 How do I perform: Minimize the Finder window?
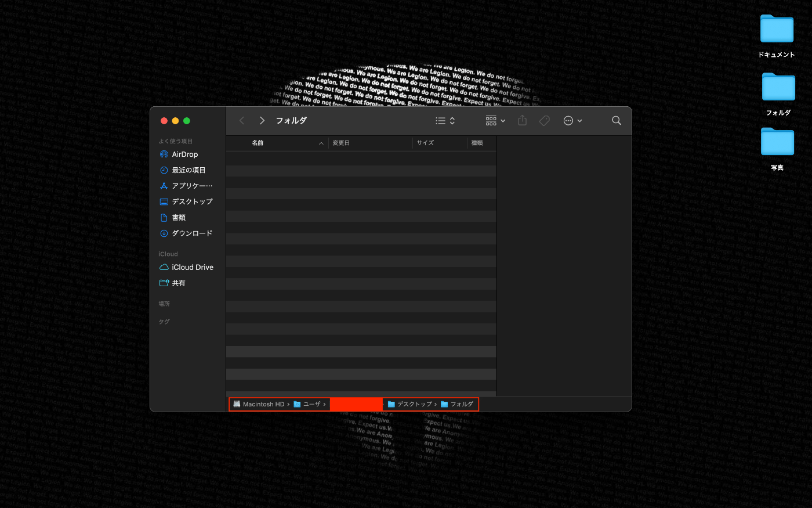click(175, 121)
